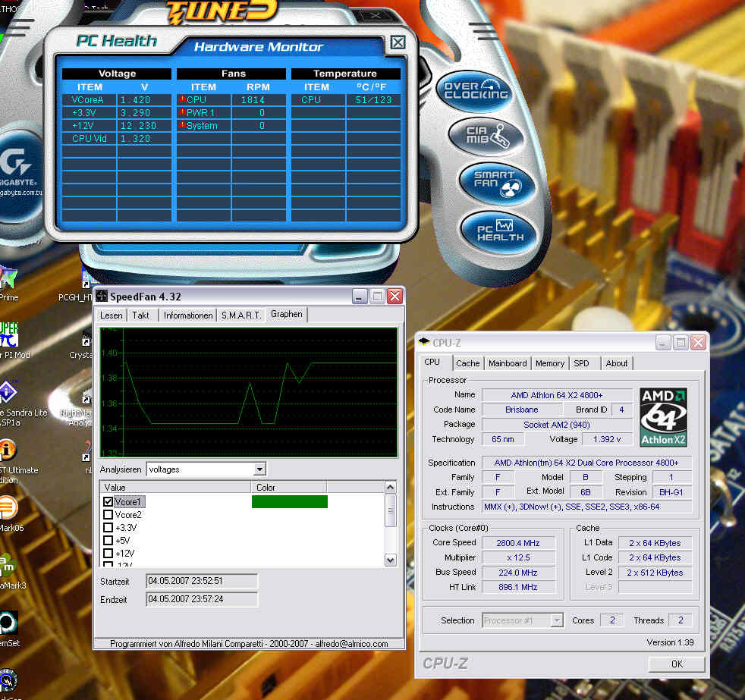Open the Informationen tab in SpeedFan

tap(188, 315)
